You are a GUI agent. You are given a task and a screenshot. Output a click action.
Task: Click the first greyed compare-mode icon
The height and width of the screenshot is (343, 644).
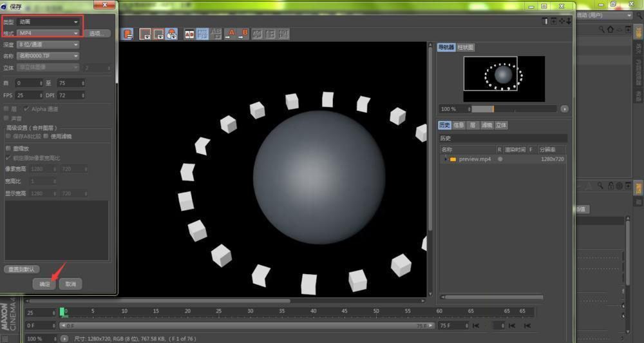[257, 34]
